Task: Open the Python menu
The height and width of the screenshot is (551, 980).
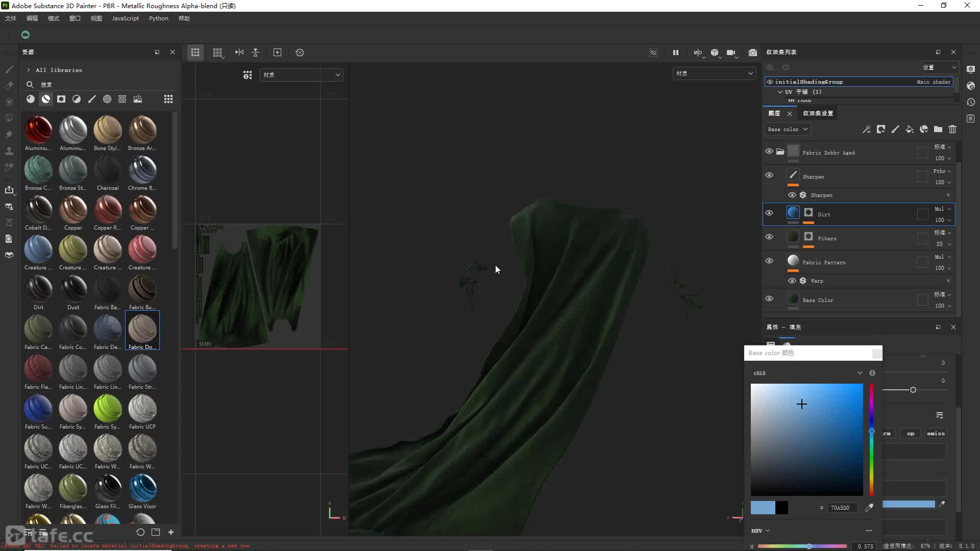Action: click(x=159, y=18)
